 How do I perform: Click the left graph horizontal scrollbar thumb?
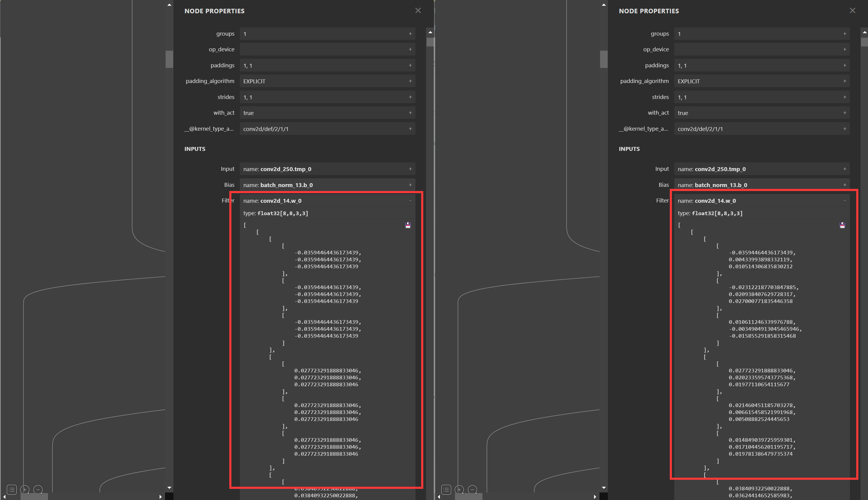[34, 497]
